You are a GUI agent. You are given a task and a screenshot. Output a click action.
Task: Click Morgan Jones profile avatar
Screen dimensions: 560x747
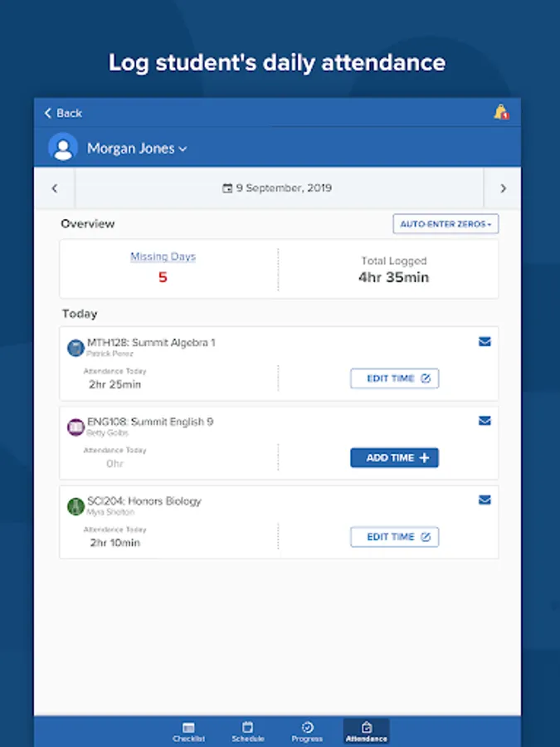pyautogui.click(x=63, y=147)
